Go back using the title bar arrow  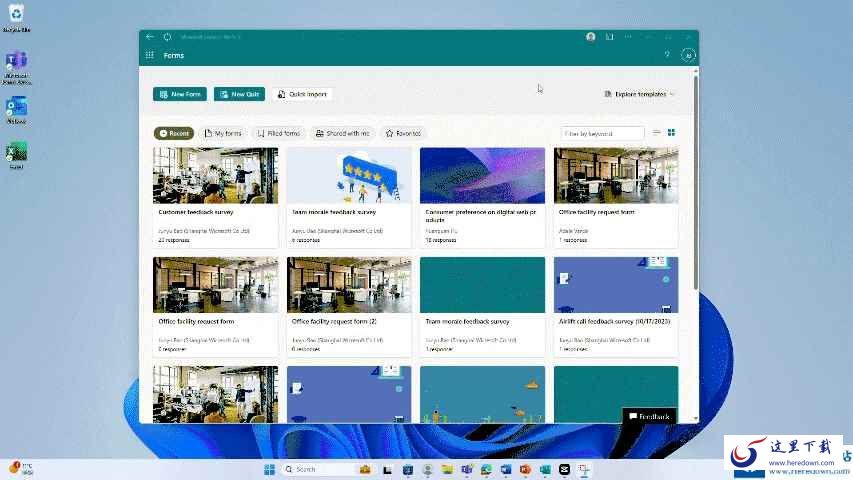[150, 36]
